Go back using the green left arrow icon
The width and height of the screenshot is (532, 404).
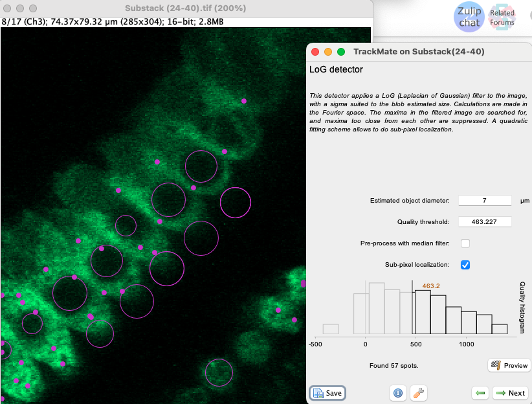(479, 393)
